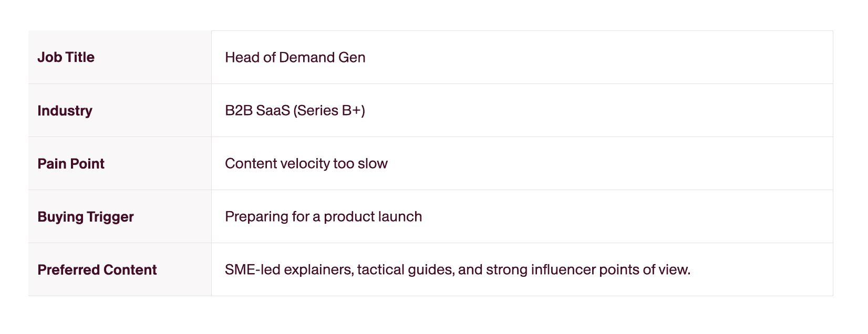Select the "Preparing for a" text

tap(272, 217)
